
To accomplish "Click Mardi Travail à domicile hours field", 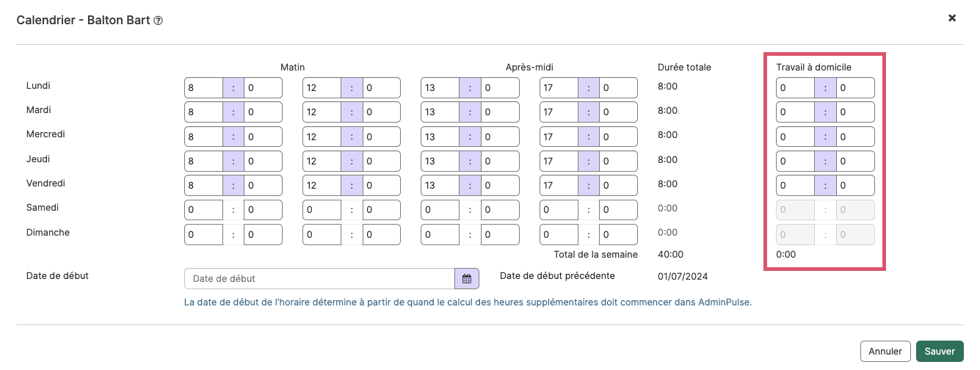I will 795,112.
